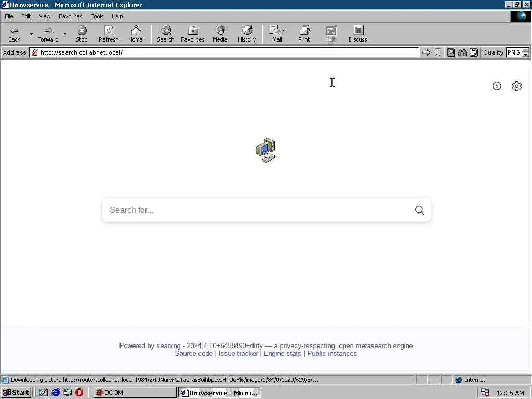Click the computer logo image
The width and height of the screenshot is (532, 399).
tap(266, 150)
